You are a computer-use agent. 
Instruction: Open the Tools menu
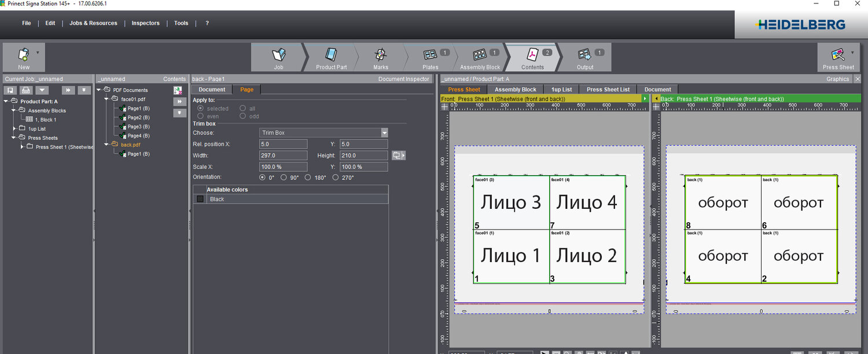click(181, 23)
